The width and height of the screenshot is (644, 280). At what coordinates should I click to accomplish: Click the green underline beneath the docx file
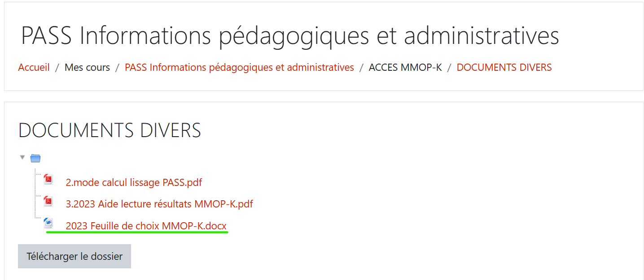[137, 233]
